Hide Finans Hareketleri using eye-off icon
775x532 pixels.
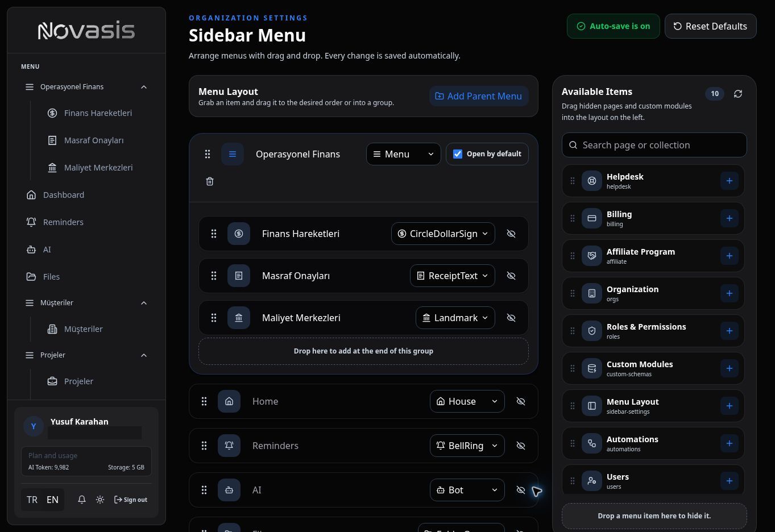point(511,234)
